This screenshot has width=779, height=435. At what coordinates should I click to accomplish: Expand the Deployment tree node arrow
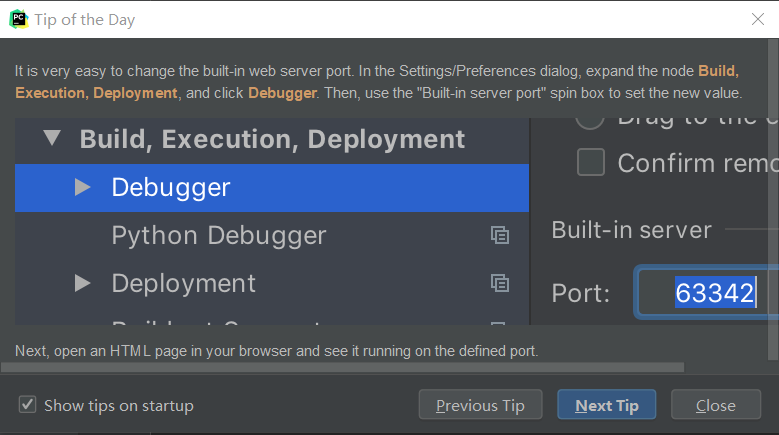tap(83, 283)
